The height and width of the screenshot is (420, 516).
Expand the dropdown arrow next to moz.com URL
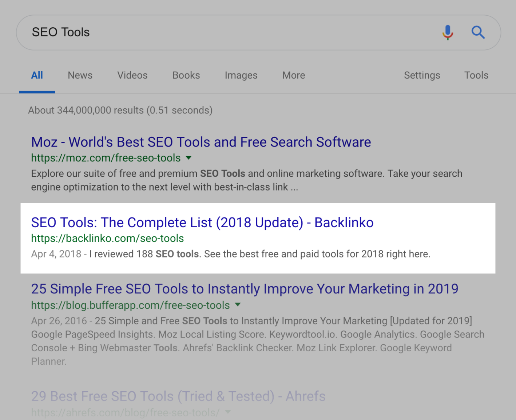[x=188, y=158]
